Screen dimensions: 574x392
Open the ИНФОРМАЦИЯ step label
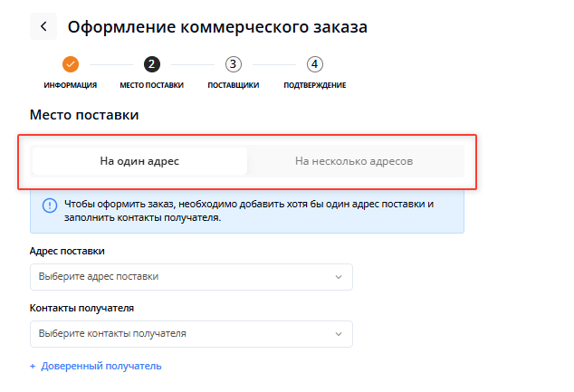pyautogui.click(x=71, y=85)
